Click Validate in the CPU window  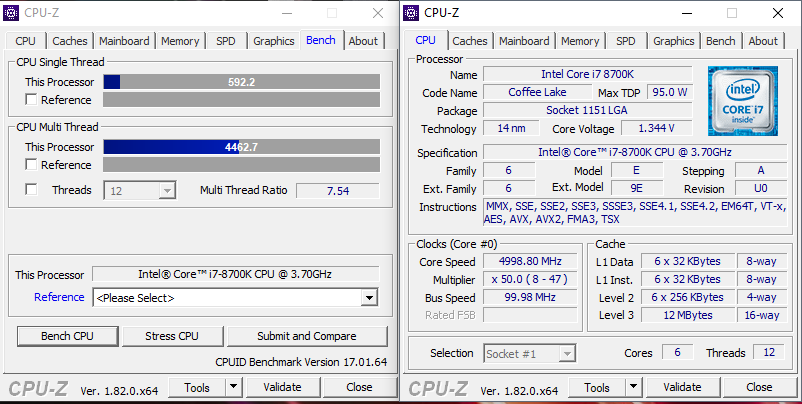click(x=682, y=387)
